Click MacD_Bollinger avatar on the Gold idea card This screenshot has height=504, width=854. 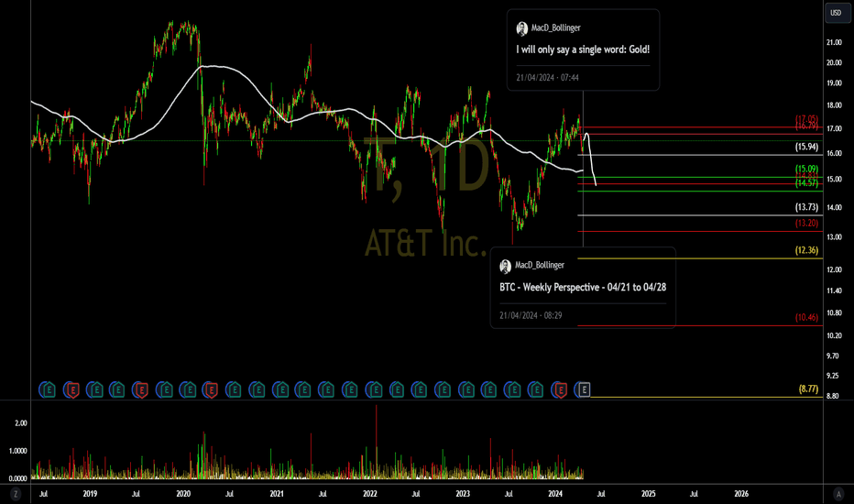521,28
